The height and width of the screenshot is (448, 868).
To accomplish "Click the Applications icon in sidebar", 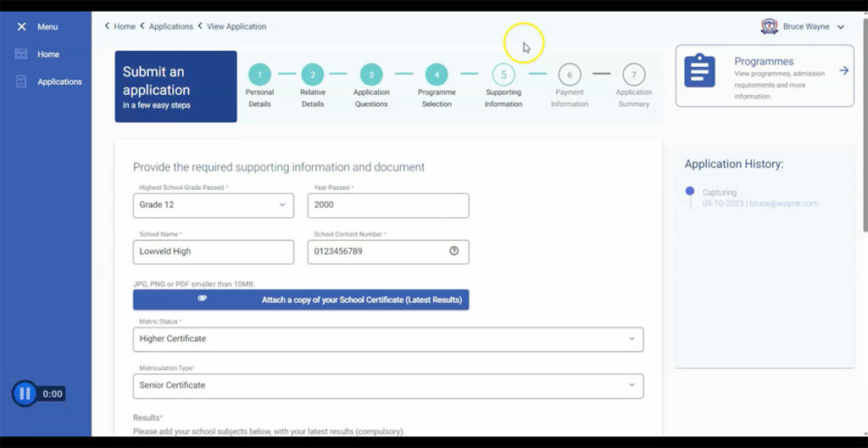I will pyautogui.click(x=21, y=81).
